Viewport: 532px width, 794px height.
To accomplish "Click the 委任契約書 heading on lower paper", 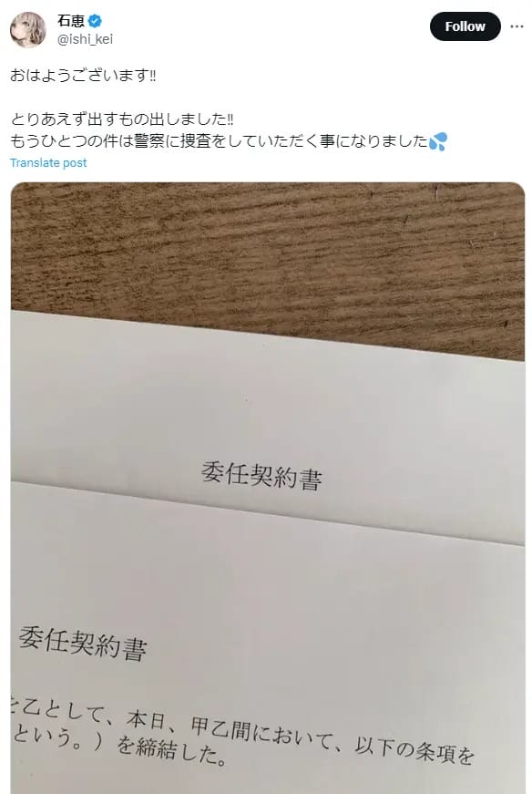I will (x=84, y=643).
